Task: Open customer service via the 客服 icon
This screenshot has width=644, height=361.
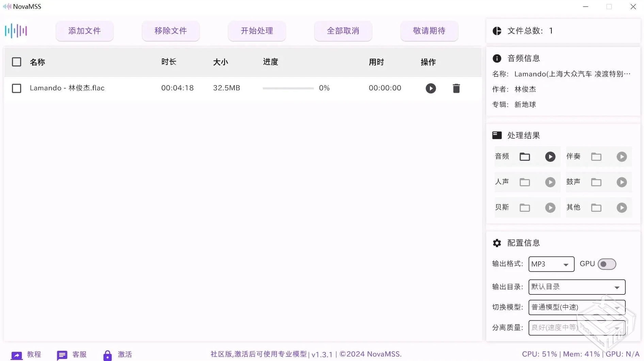Action: [62, 354]
